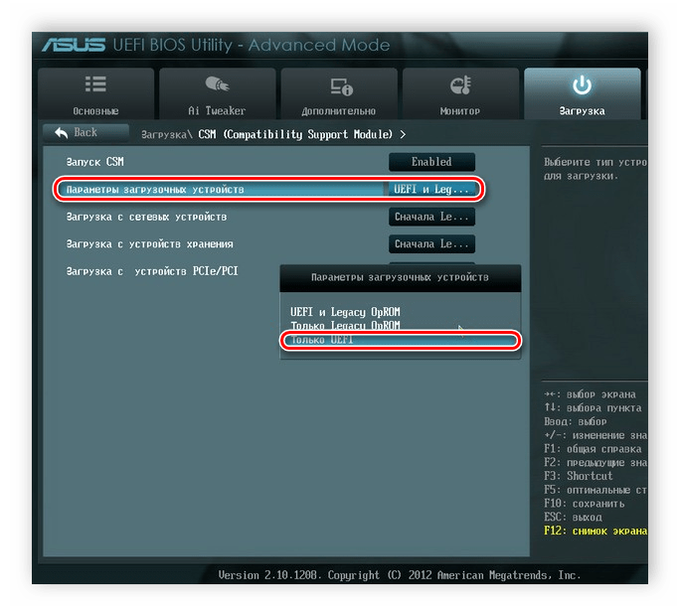Click the popup title Параметры загрузочных устройств
The width and height of the screenshot is (680, 616).
400,277
